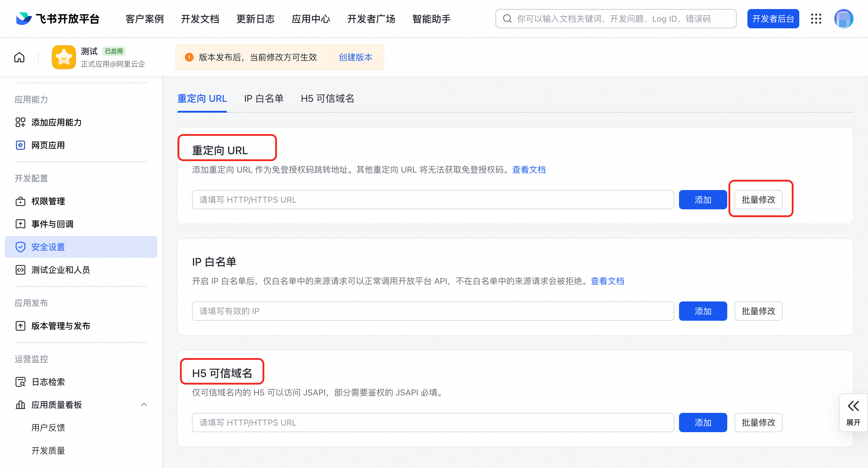The height and width of the screenshot is (468, 868).
Task: Open 网页应用 sidebar entry
Action: 48,145
